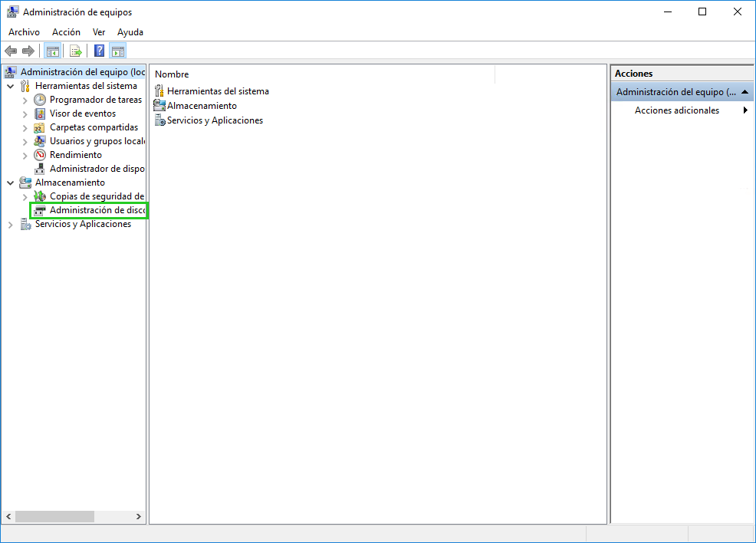Screen dimensions: 756x543
Task: Collapse the Herramientas del sistema tree node
Action: (x=11, y=87)
